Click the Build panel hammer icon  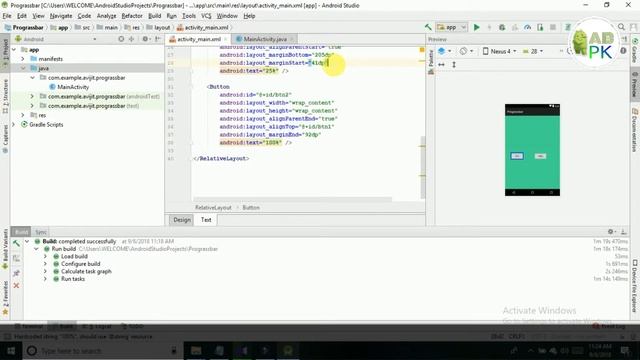point(16,244)
